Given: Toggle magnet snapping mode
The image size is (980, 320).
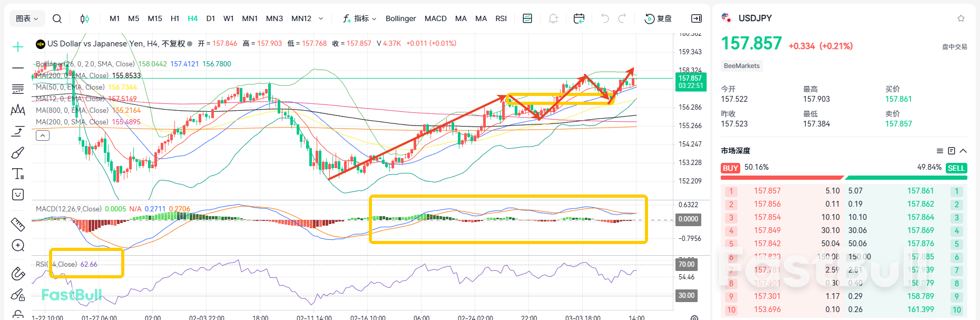Looking at the screenshot, I should pyautogui.click(x=18, y=274).
